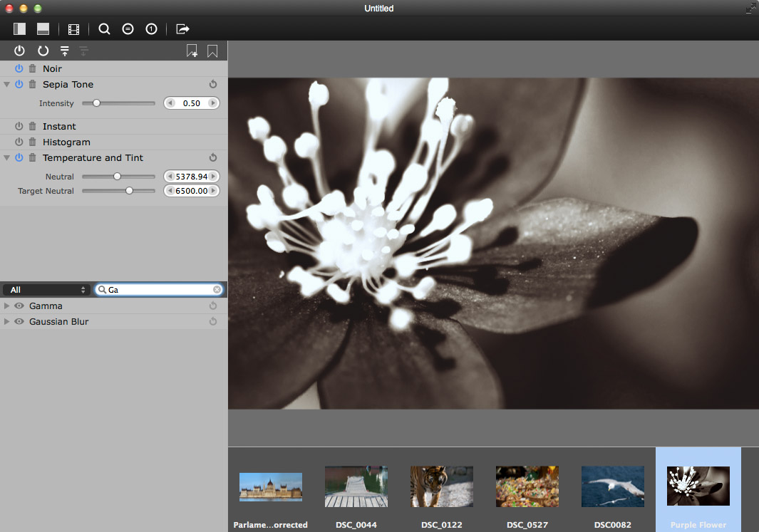The width and height of the screenshot is (759, 532).
Task: Select the Histogram filter row
Action: pos(66,142)
